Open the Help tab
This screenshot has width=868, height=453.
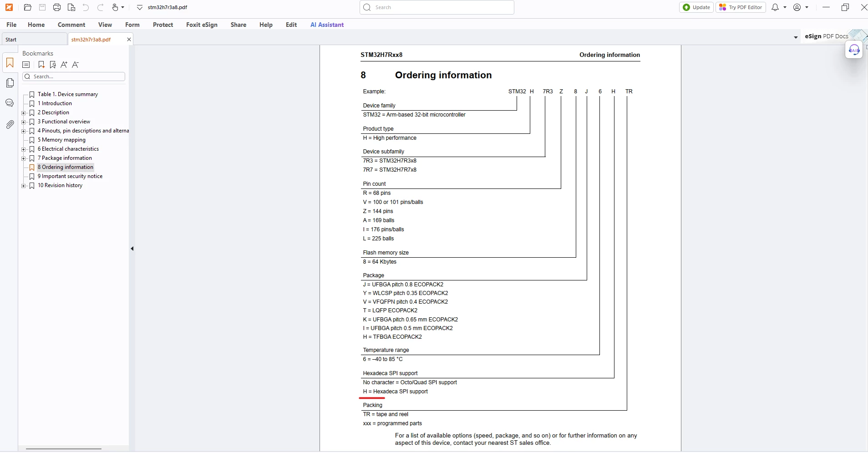[266, 25]
